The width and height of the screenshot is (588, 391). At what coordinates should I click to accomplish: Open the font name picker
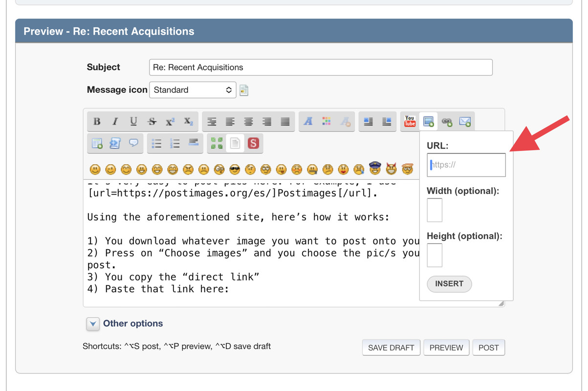coord(308,122)
